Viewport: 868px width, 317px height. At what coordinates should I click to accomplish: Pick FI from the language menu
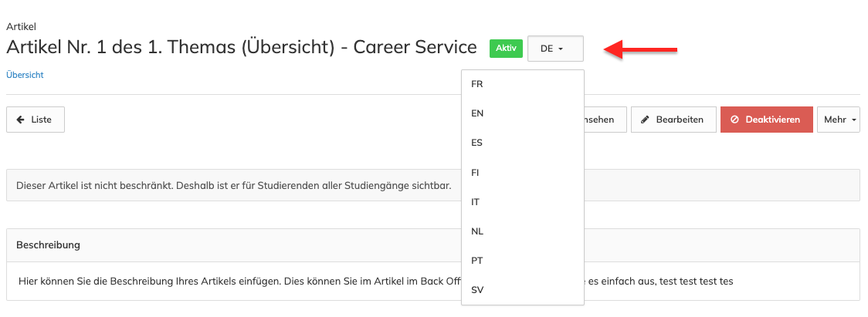[x=476, y=172]
